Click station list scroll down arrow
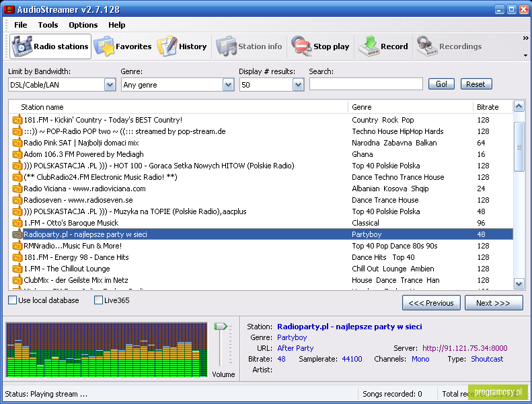532x404 pixels. coord(519,283)
